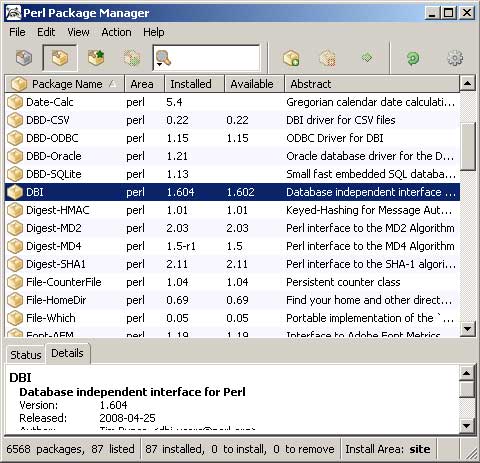Image resolution: width=480 pixels, height=463 pixels.
Task: Click DBI available version 1.602 cell
Action: click(x=240, y=192)
